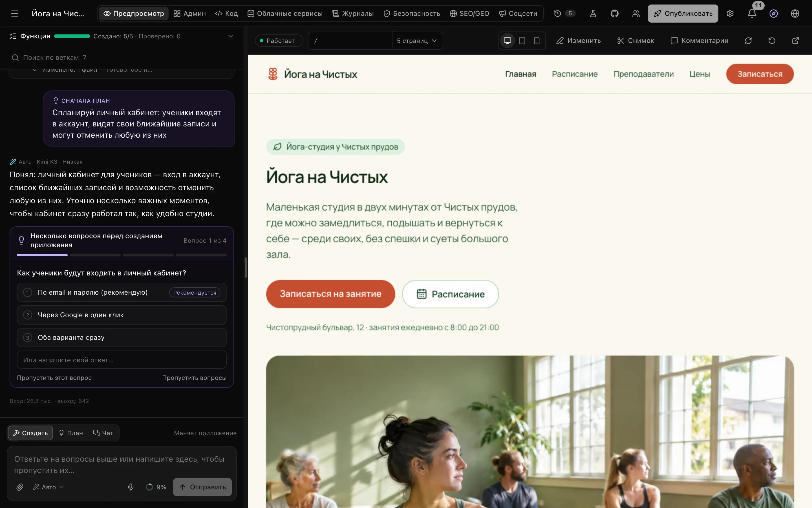Image resolution: width=812 pixels, height=508 pixels.
Task: Open the Комментарии panel
Action: pos(699,41)
